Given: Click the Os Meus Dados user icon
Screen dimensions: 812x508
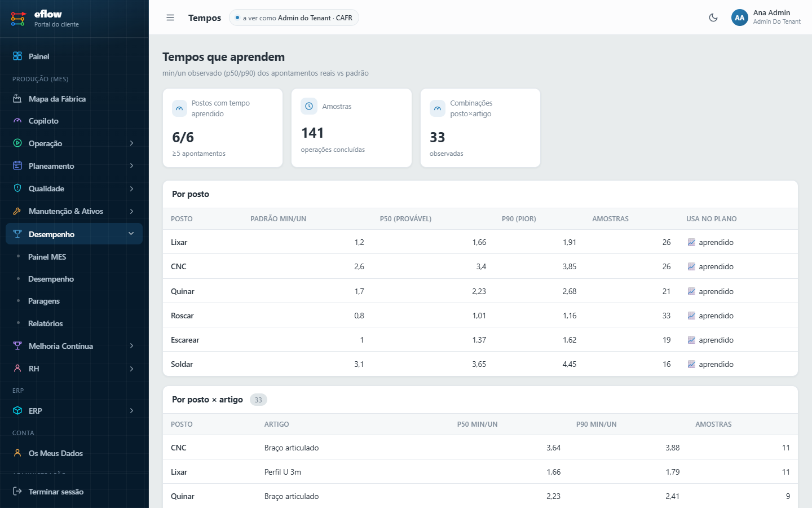Looking at the screenshot, I should (x=17, y=453).
